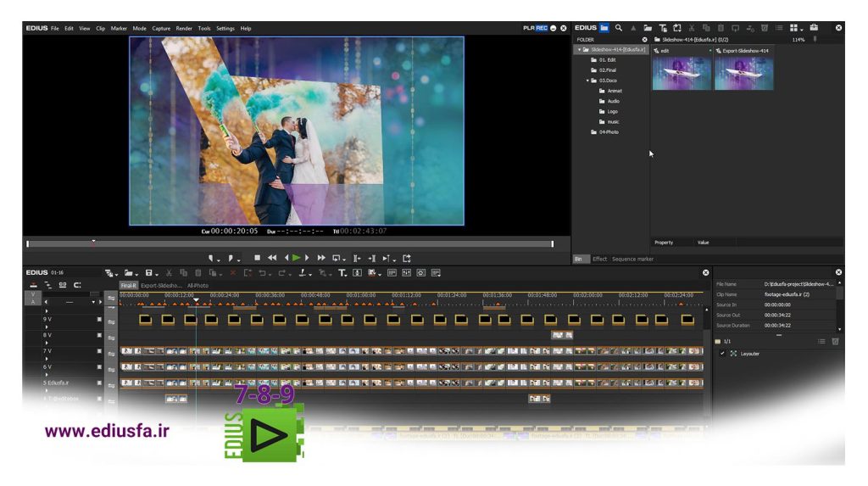Toggle the Sync-lock for track 9 V

coord(111,321)
